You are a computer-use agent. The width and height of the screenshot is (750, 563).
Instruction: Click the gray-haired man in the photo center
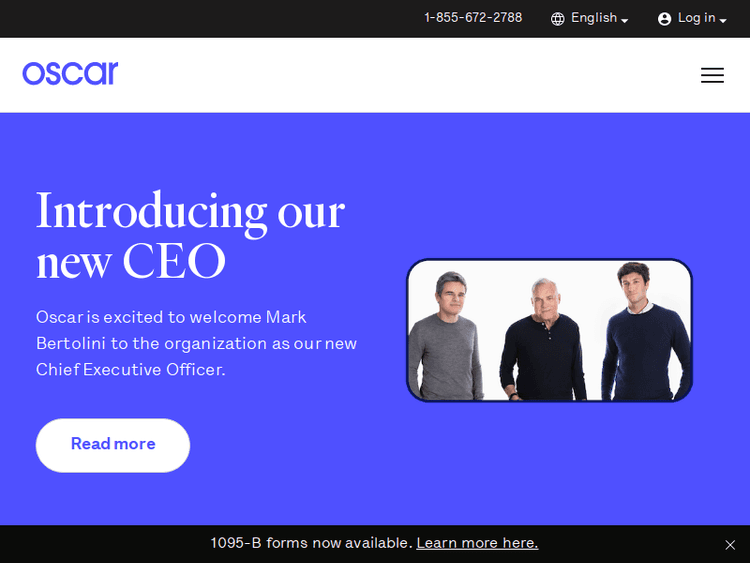(x=543, y=340)
